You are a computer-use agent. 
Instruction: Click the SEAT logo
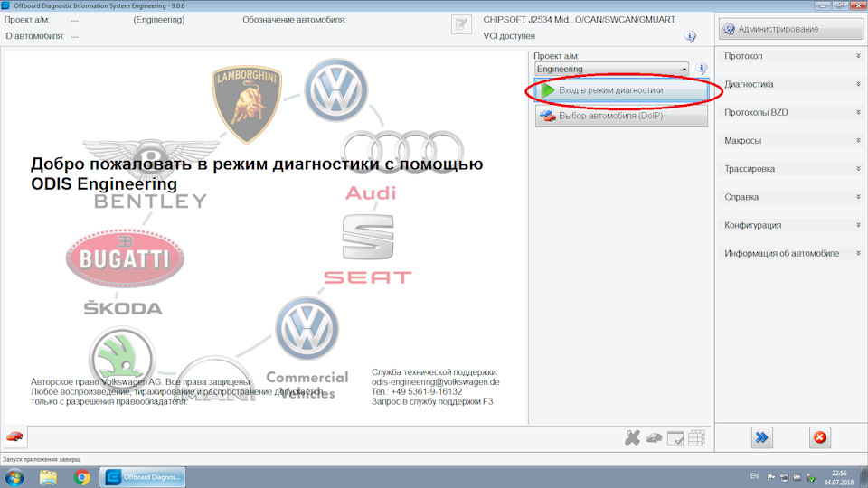click(x=368, y=249)
